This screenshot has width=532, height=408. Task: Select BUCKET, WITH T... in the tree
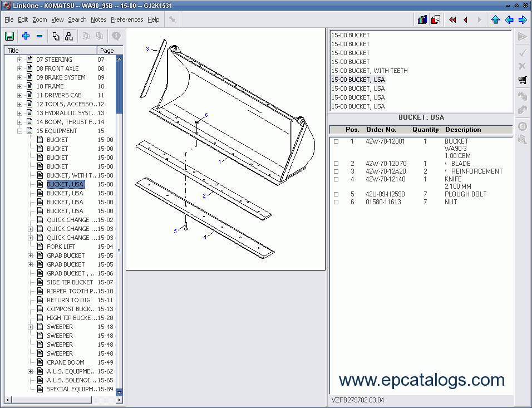(x=72, y=175)
